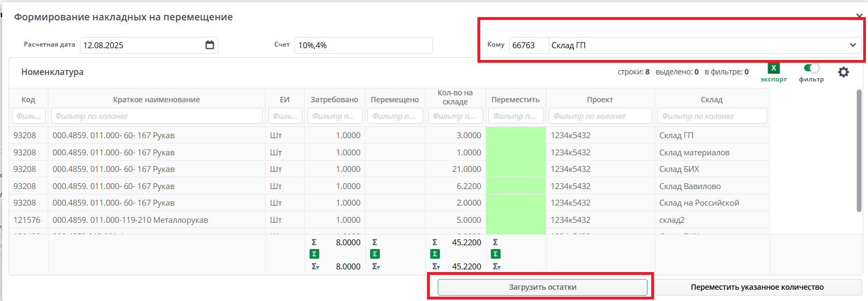Click green Переместить cell for Склад БИХ row
The height and width of the screenshot is (301, 868).
(x=516, y=169)
